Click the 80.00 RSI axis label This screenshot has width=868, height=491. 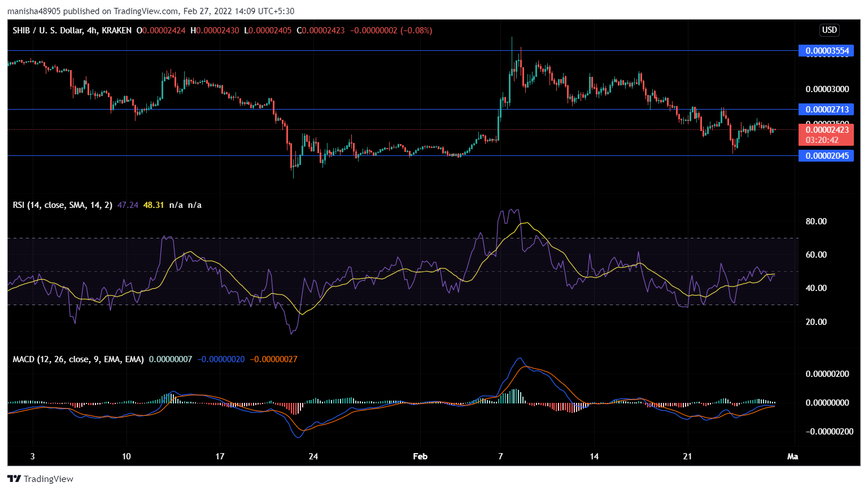click(816, 221)
